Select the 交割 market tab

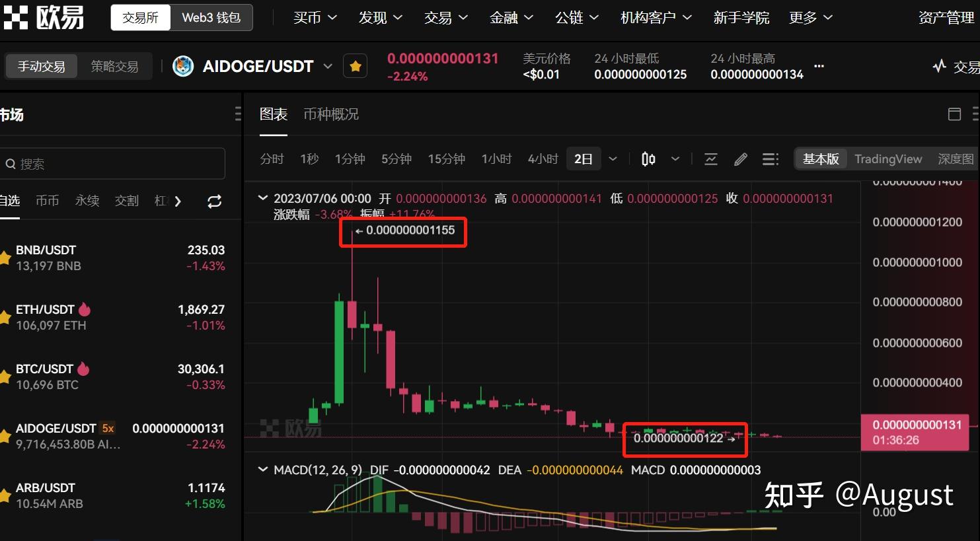click(x=127, y=201)
